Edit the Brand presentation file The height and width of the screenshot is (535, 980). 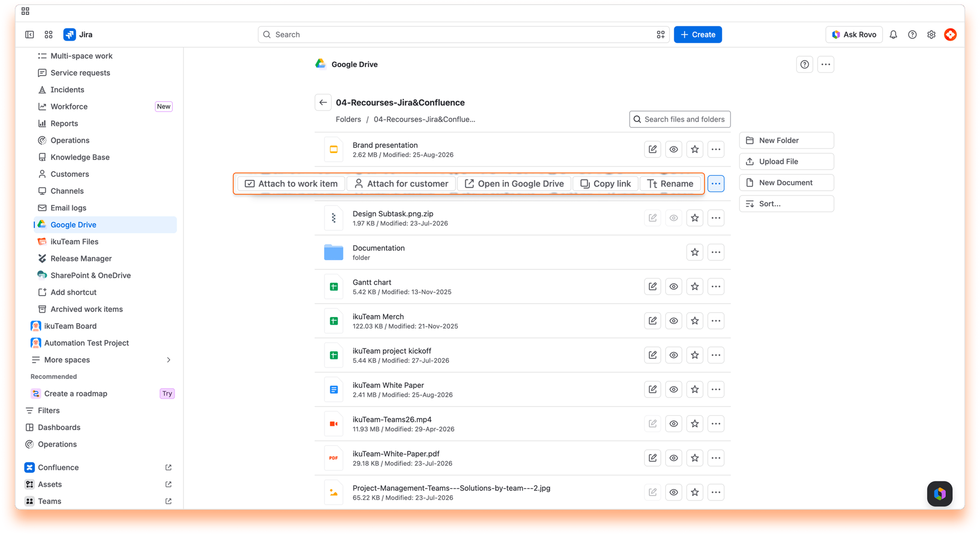[x=653, y=149]
